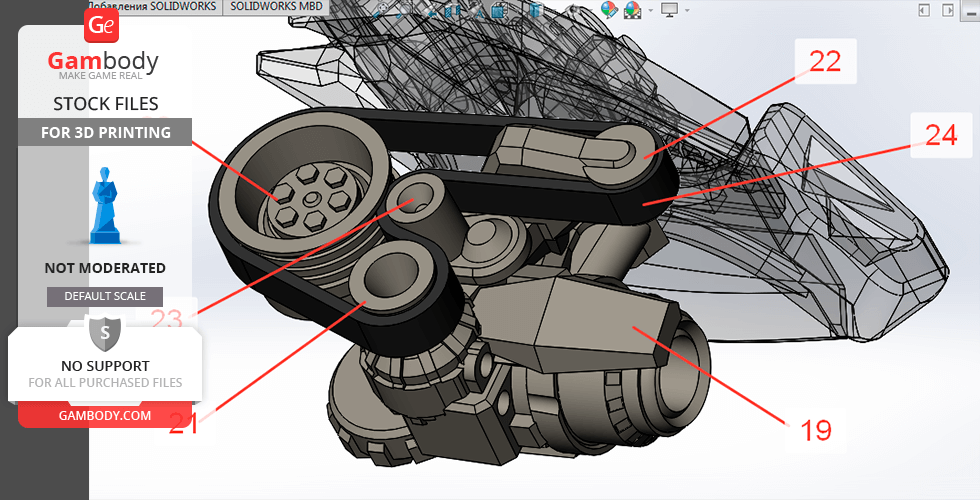Select the callout number 19 label
Image resolution: width=980 pixels, height=500 pixels.
pyautogui.click(x=816, y=430)
